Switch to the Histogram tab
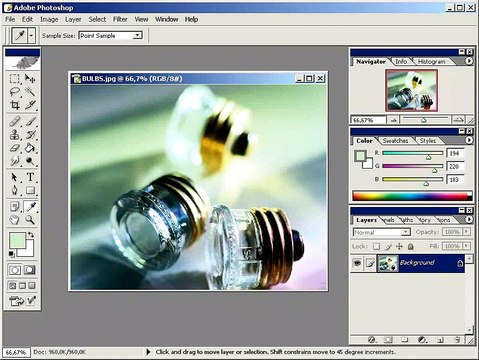 (x=431, y=62)
